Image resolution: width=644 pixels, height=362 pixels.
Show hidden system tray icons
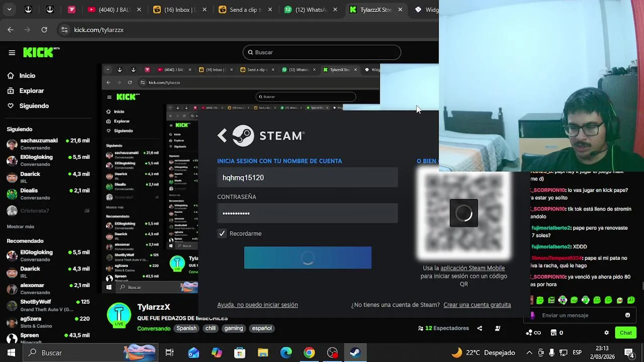tap(529, 352)
